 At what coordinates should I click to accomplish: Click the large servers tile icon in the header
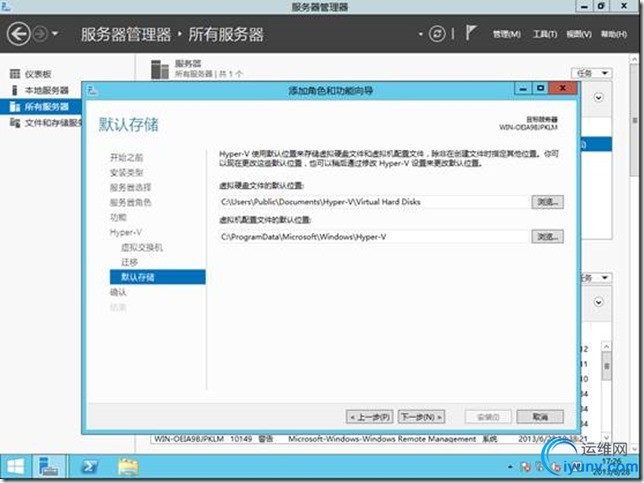click(160, 69)
